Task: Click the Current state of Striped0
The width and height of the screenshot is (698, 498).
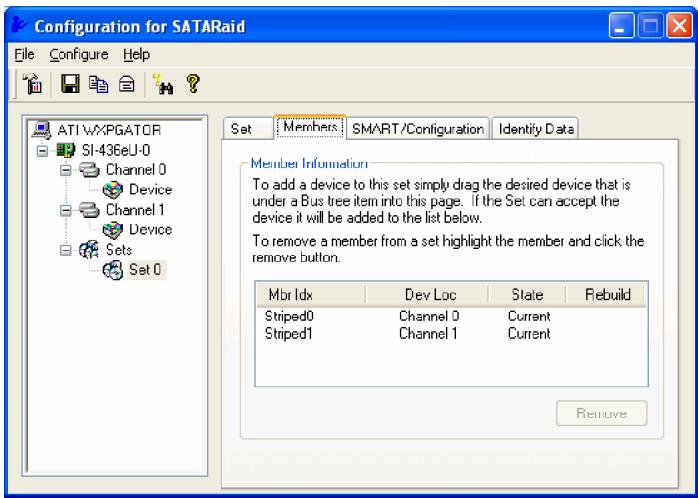Action: (529, 316)
